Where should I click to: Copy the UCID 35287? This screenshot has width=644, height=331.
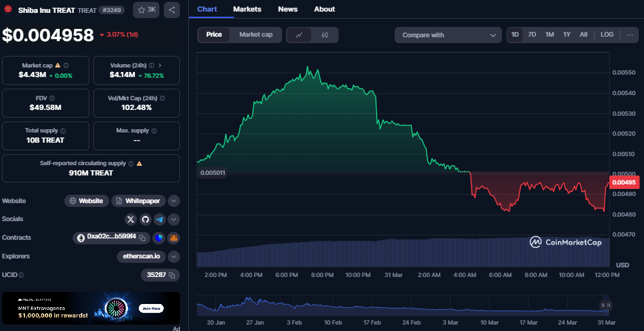tap(172, 274)
